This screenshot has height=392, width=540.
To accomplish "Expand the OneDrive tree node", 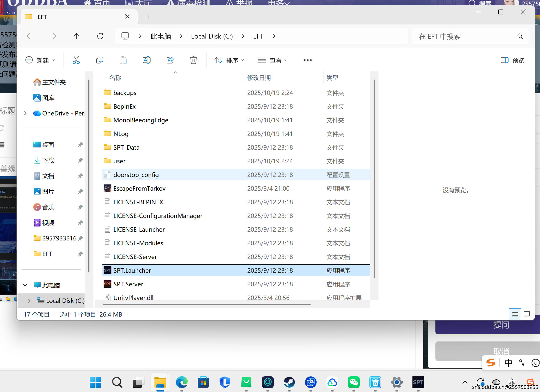I will coord(25,113).
